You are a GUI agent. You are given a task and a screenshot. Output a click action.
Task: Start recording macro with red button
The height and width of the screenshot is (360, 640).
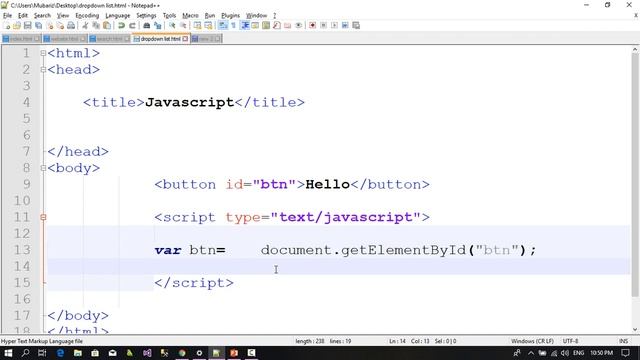click(x=313, y=26)
